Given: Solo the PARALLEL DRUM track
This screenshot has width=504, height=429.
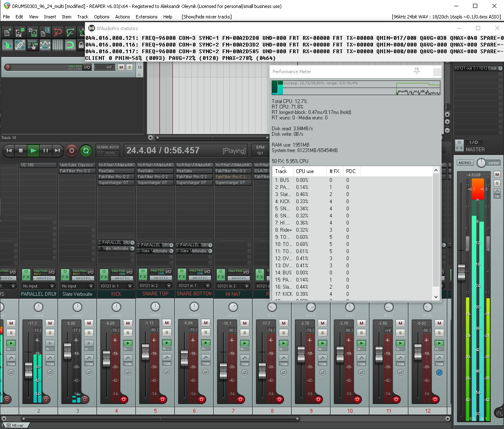Looking at the screenshot, I should (50, 333).
